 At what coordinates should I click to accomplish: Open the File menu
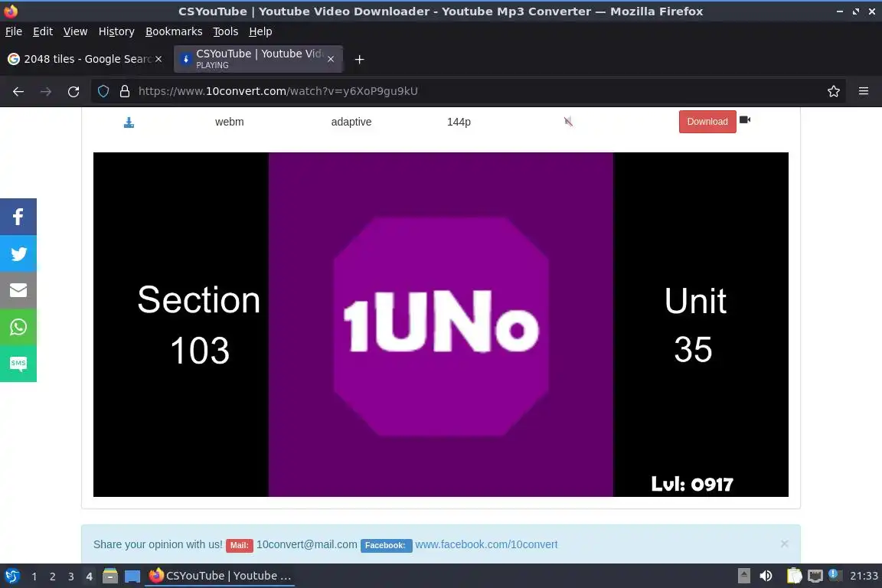click(14, 31)
